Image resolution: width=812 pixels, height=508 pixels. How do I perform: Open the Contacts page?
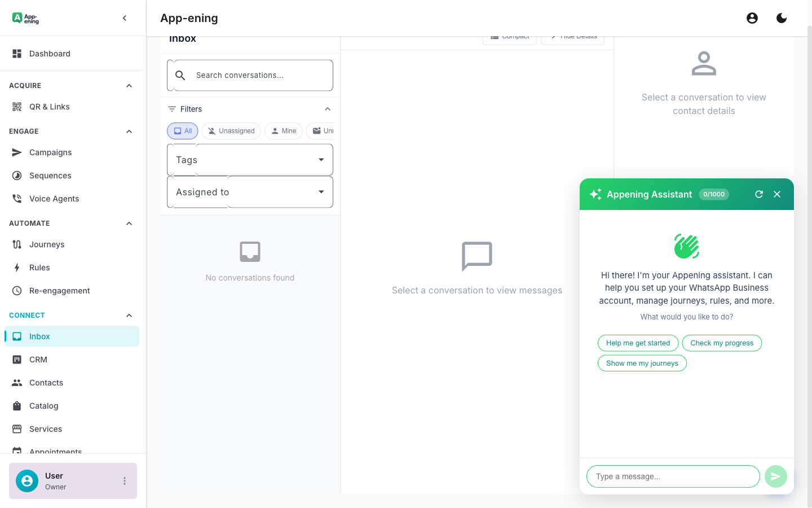(46, 382)
